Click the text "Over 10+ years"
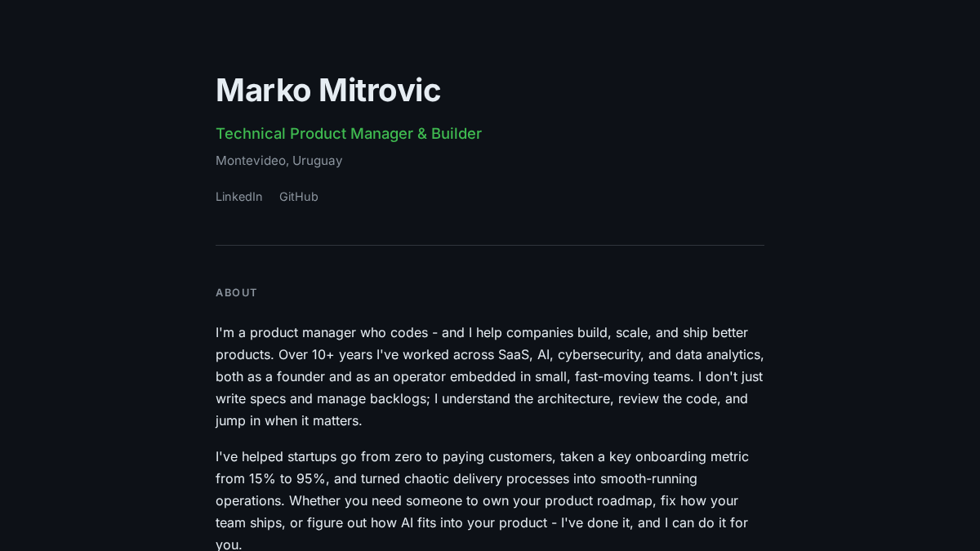 (x=325, y=354)
